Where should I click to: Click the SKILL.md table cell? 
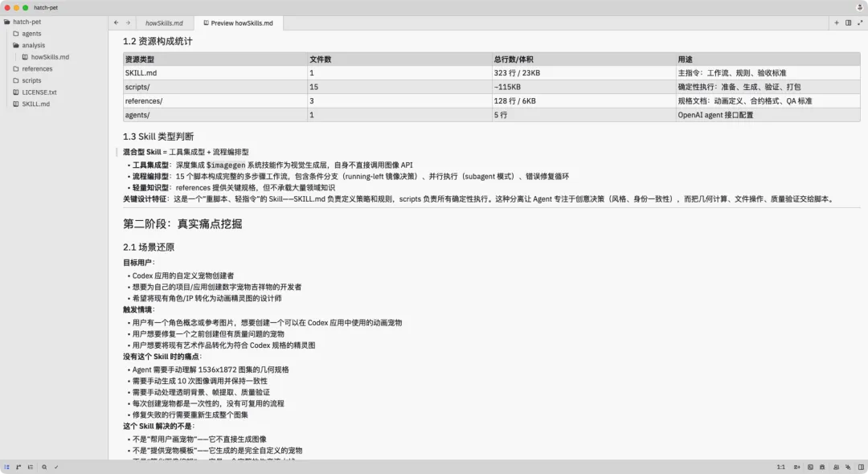click(x=215, y=73)
